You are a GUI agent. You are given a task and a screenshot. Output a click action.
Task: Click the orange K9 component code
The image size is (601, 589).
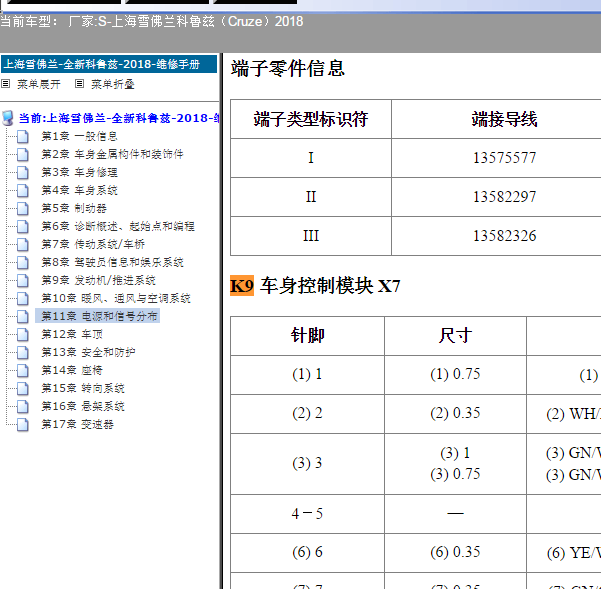(x=242, y=286)
